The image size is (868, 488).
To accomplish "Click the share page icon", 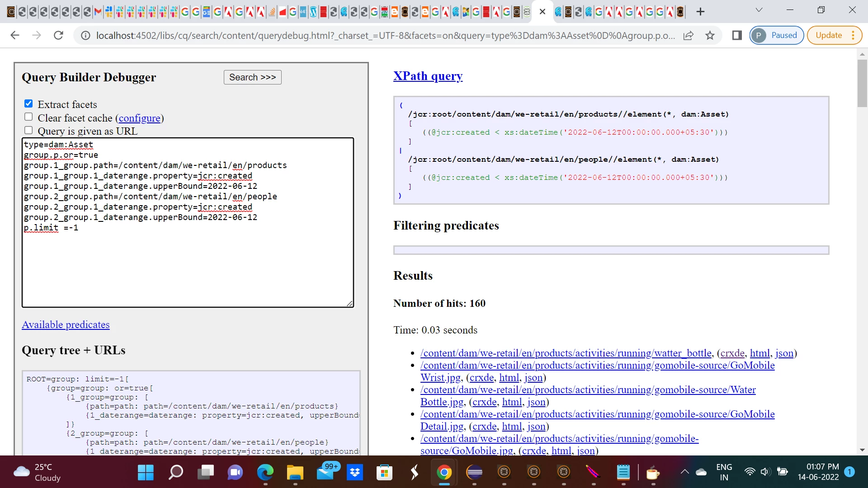I will pos(688,35).
